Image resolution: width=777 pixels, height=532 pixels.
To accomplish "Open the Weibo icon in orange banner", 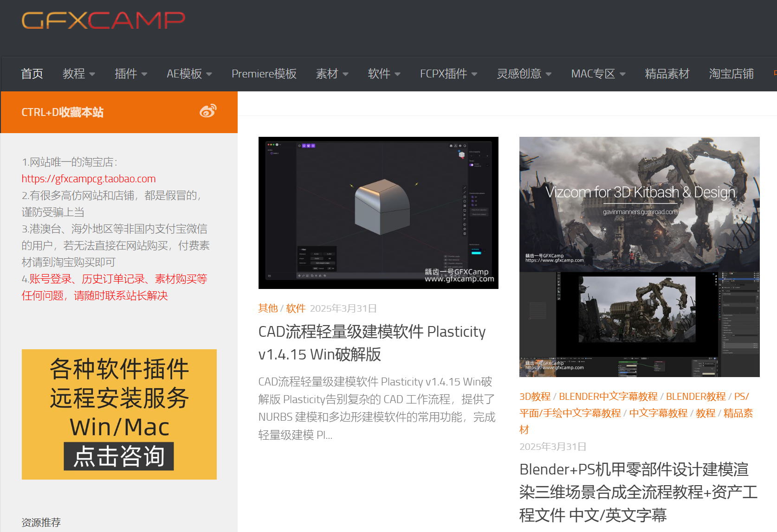I will click(x=208, y=111).
